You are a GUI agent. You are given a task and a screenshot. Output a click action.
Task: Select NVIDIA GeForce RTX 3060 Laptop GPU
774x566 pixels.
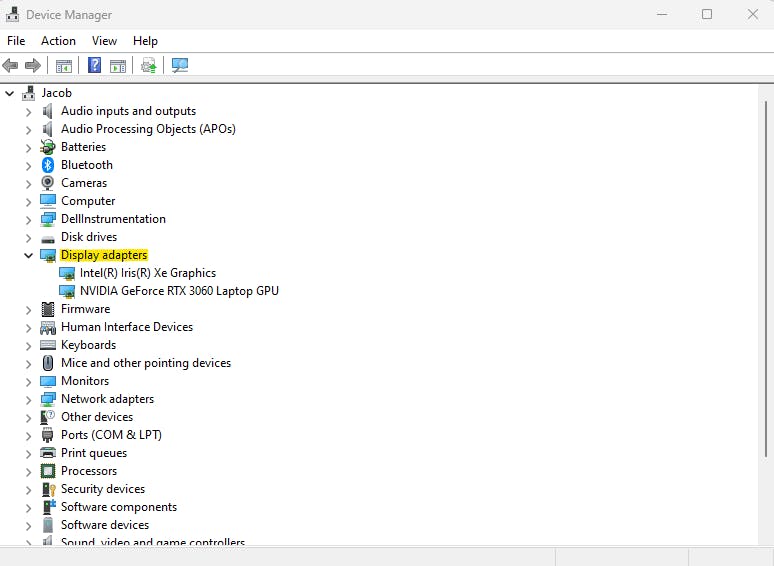point(179,291)
